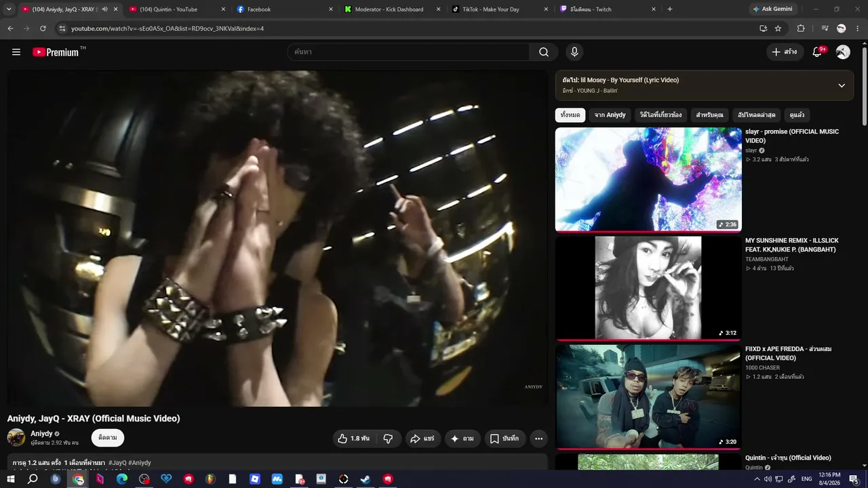
Task: Select the อัปโหลดล่าสุด filter chip
Action: click(756, 115)
